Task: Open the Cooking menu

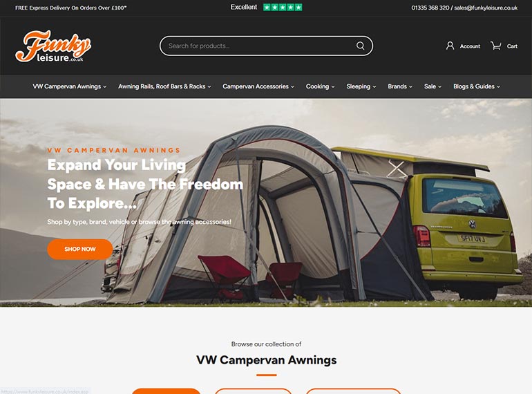Action: pos(321,86)
